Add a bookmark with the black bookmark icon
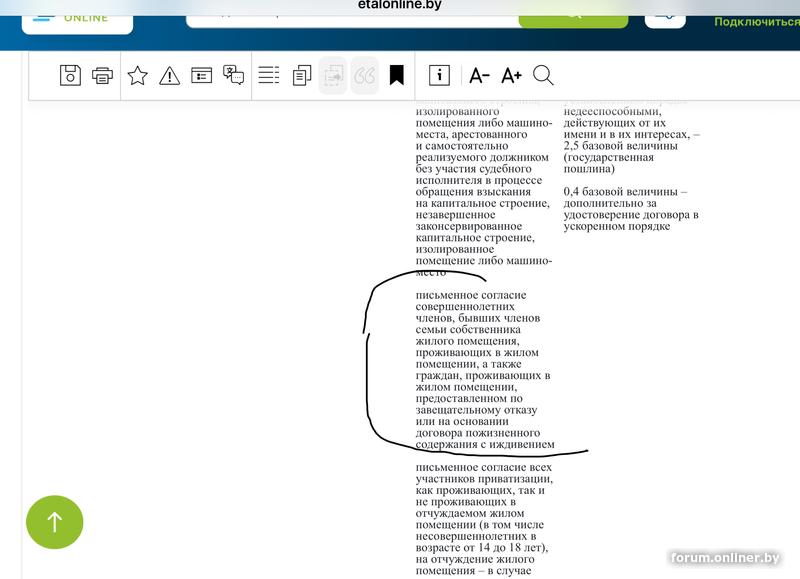Viewport: 800px width, 579px height. coord(396,75)
